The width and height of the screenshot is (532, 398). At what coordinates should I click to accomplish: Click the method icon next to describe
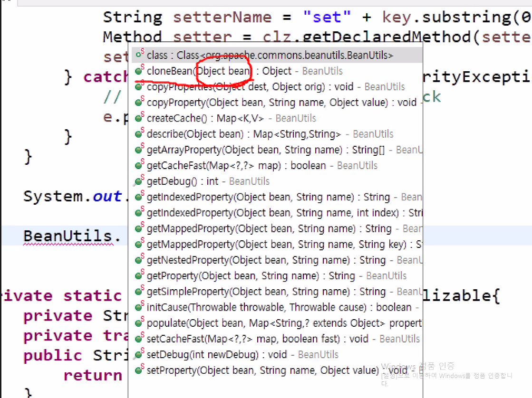click(139, 133)
